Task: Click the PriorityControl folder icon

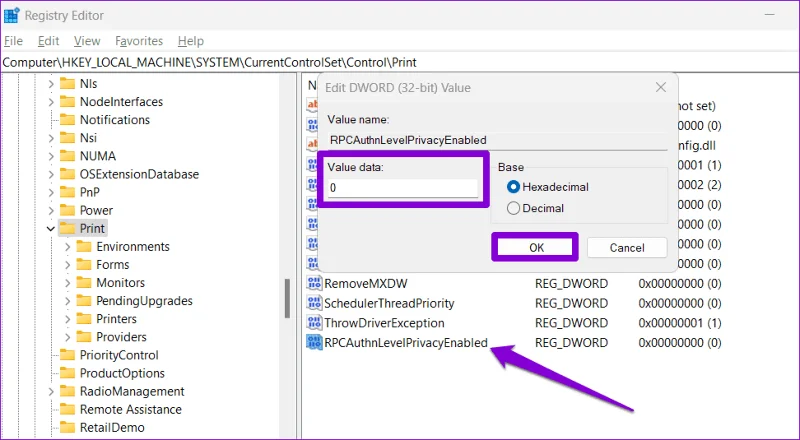Action: [67, 355]
